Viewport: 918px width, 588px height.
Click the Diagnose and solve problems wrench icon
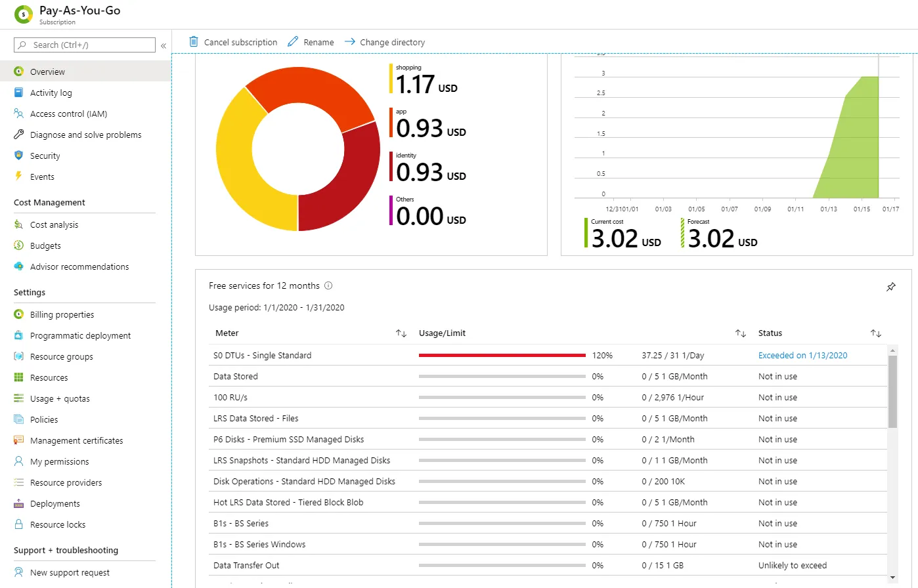click(18, 135)
